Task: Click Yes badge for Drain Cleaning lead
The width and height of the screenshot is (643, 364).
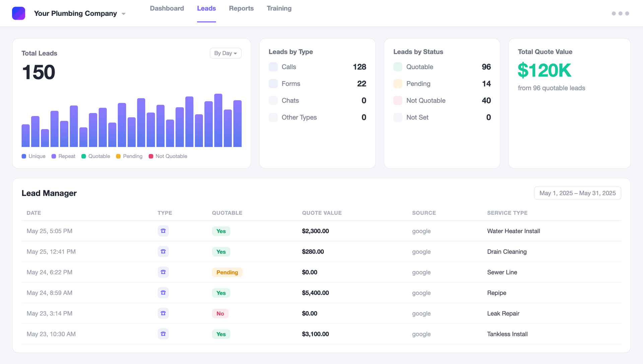Action: [221, 252]
